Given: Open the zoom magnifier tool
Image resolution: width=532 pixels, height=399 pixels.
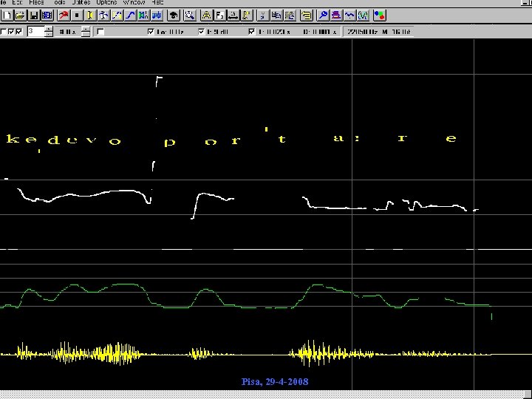Looking at the screenshot, I should pos(190,16).
